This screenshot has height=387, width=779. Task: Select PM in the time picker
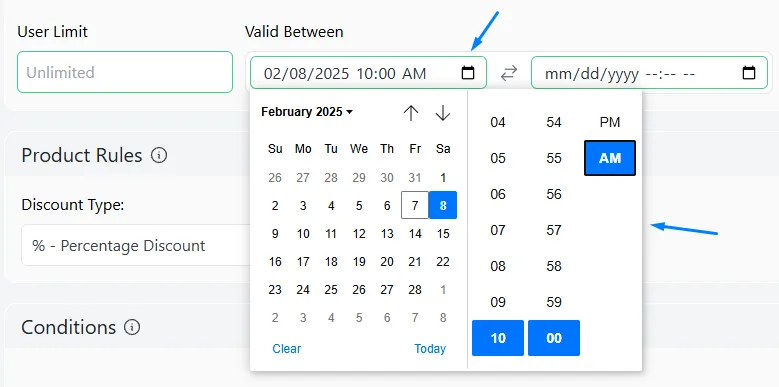pos(610,122)
